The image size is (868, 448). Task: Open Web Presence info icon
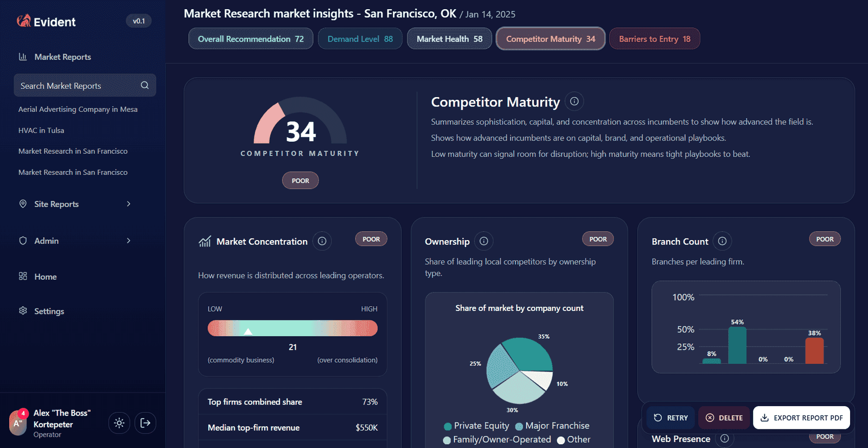coord(725,439)
